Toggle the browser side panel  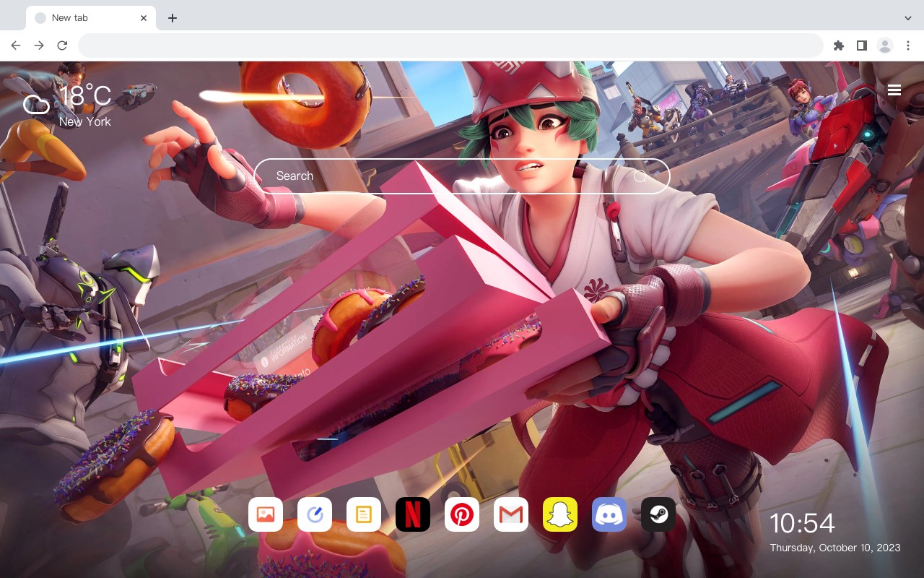point(861,46)
